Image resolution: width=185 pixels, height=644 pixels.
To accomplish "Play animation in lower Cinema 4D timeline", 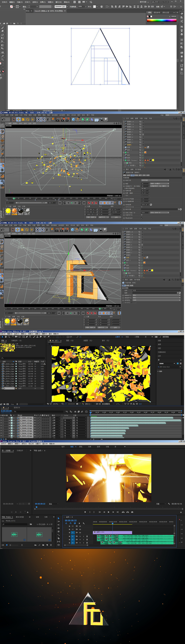I will point(71,313).
